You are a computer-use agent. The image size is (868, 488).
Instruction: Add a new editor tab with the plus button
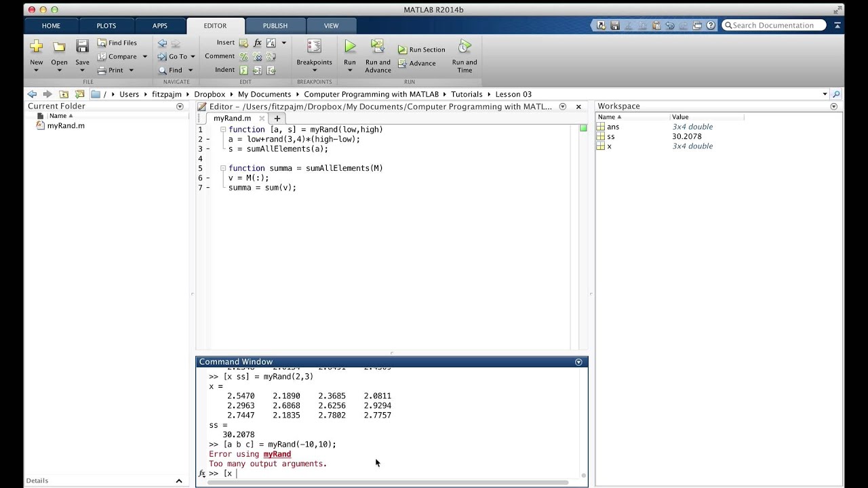tap(277, 118)
